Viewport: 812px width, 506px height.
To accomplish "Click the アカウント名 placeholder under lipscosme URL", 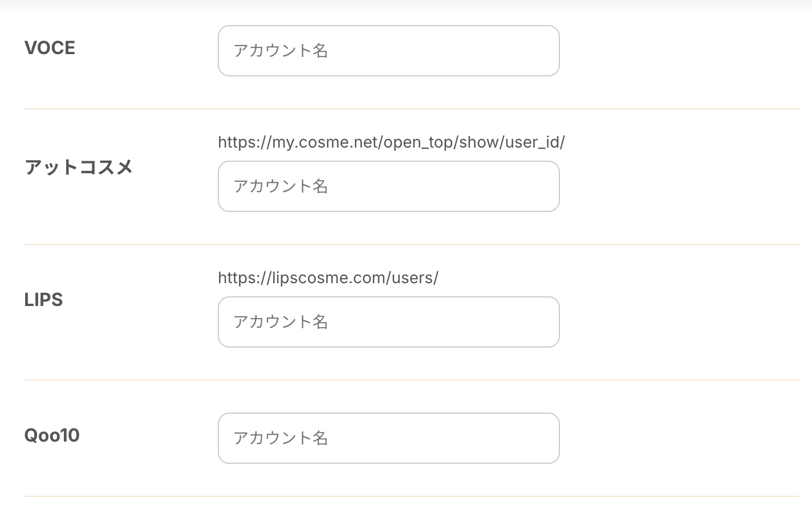I will 281,322.
